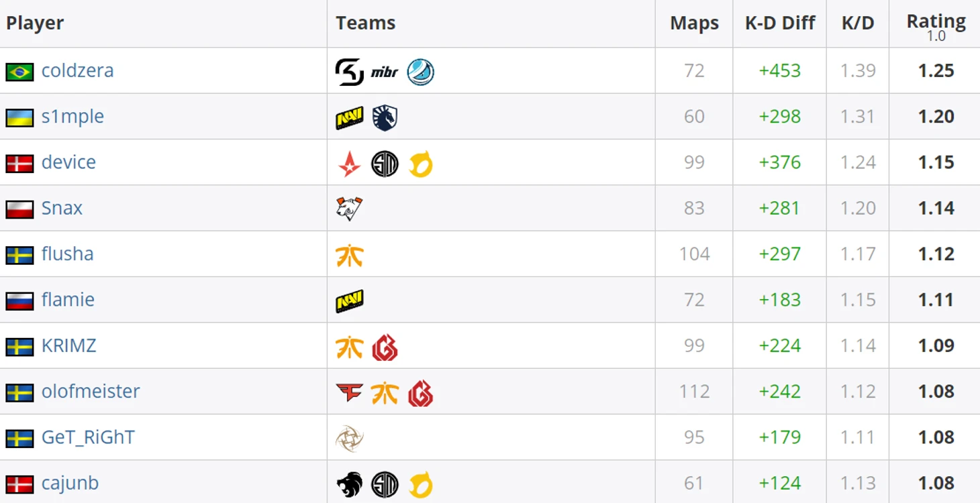Click the Virtus.pro logo next to Snax
Screen dimensions: 980x503
pos(349,209)
